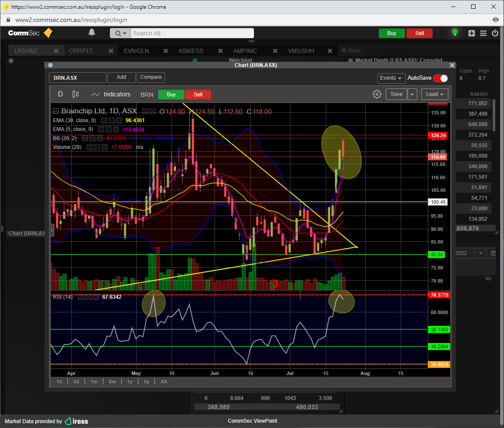Change chart type candlestick icon
The width and height of the screenshot is (504, 428).
[x=75, y=94]
